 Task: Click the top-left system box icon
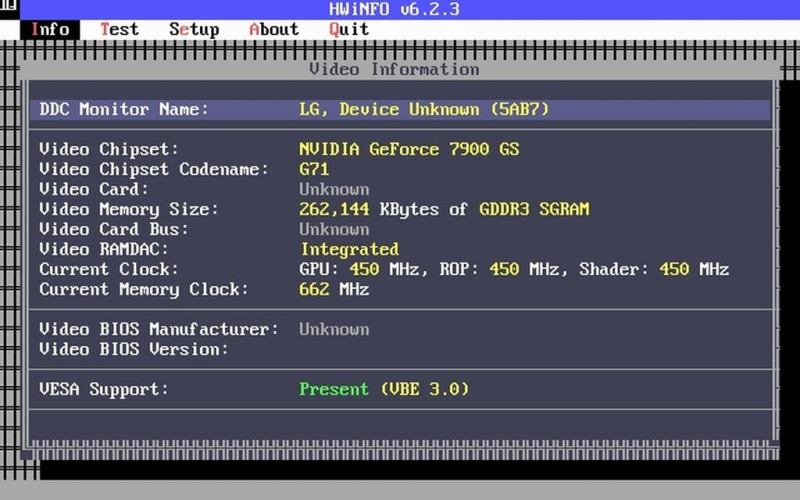click(9, 6)
